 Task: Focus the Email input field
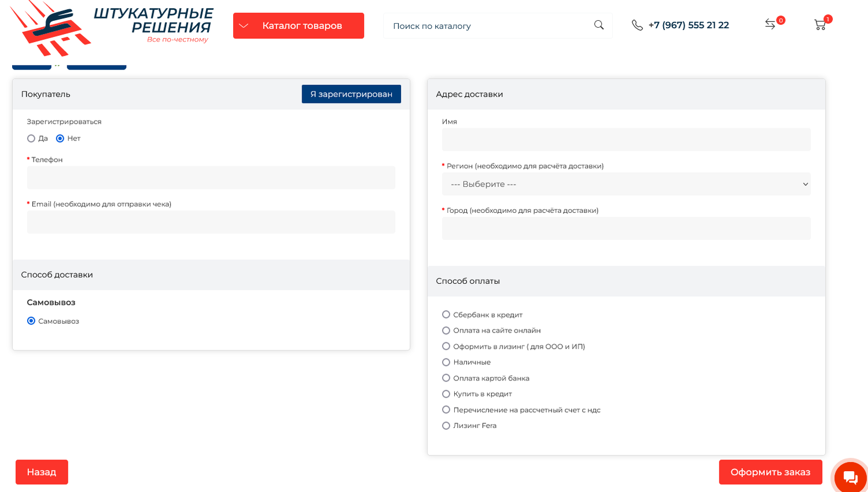click(x=211, y=222)
